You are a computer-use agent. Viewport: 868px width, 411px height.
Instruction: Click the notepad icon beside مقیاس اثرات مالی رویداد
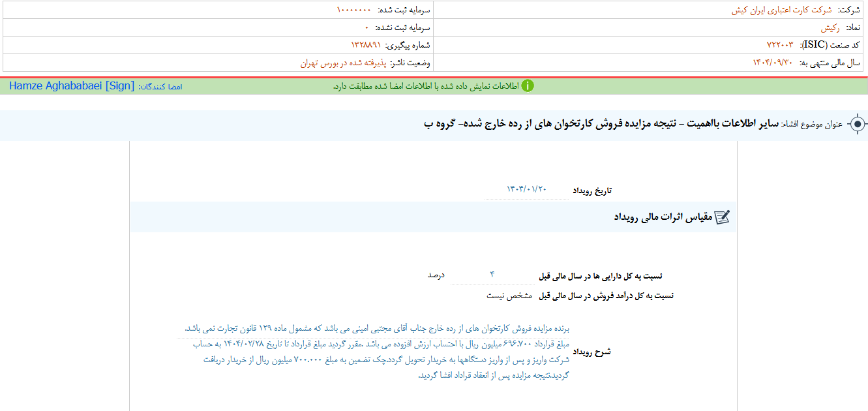click(722, 217)
